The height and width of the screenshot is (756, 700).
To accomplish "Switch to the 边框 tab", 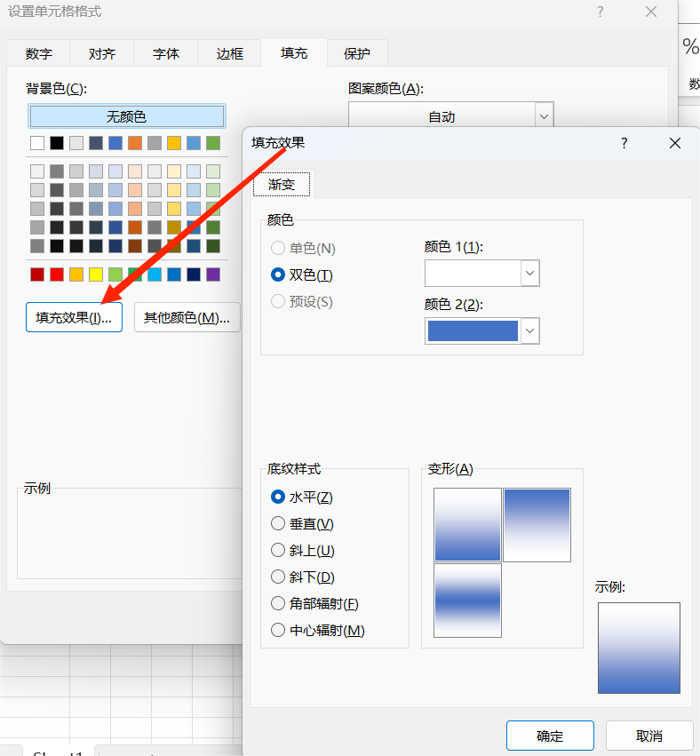I will coord(229,53).
